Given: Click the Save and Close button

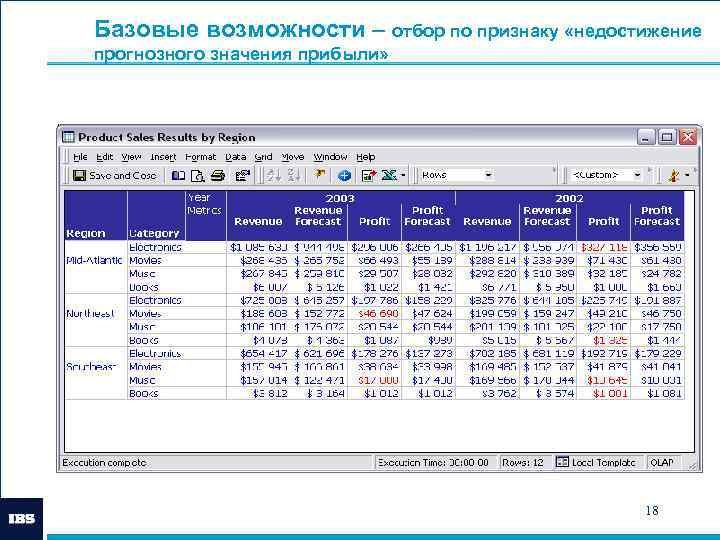Looking at the screenshot, I should tap(115, 175).
